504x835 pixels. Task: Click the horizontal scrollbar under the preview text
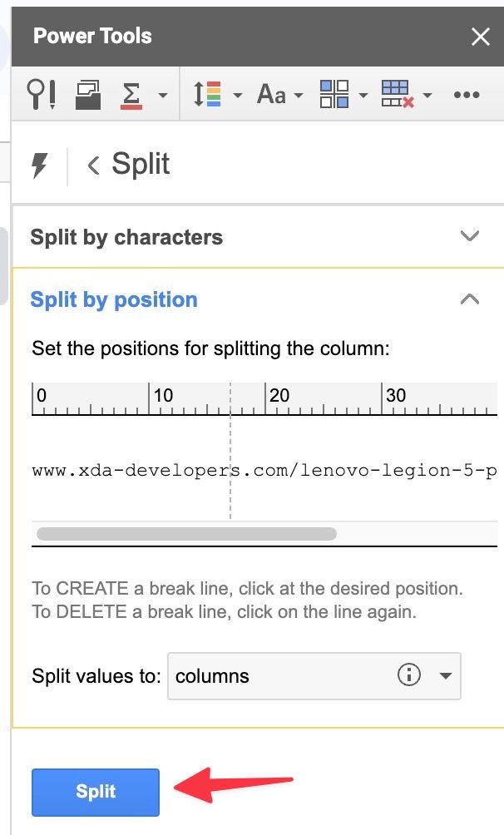186,534
